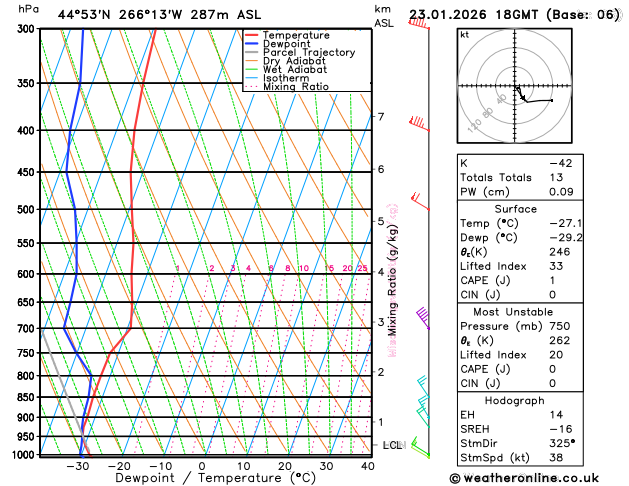Select the 'Dry Adiabat' legend label
629x486 pixels.
pyautogui.click(x=294, y=61)
